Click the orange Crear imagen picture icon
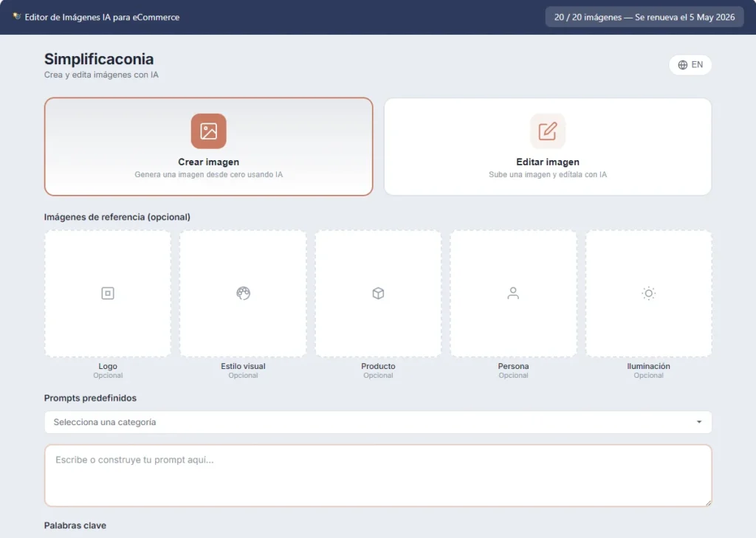Screen dimensions: 756x538 [208, 131]
